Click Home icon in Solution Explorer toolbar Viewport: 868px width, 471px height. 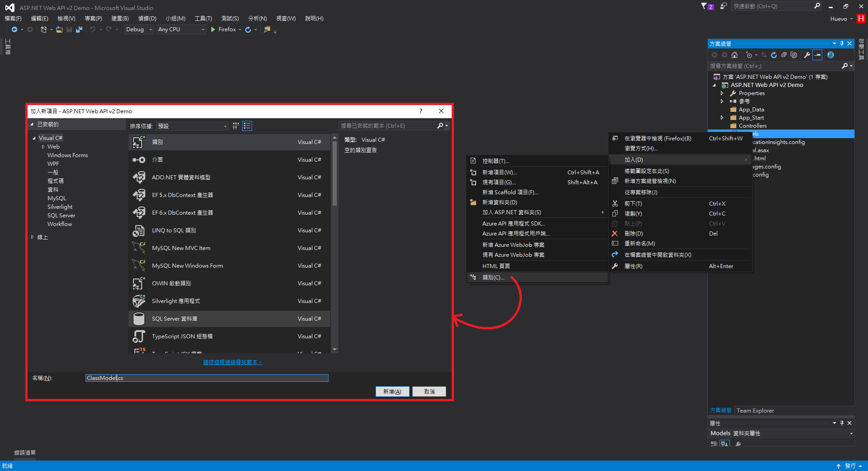click(734, 55)
